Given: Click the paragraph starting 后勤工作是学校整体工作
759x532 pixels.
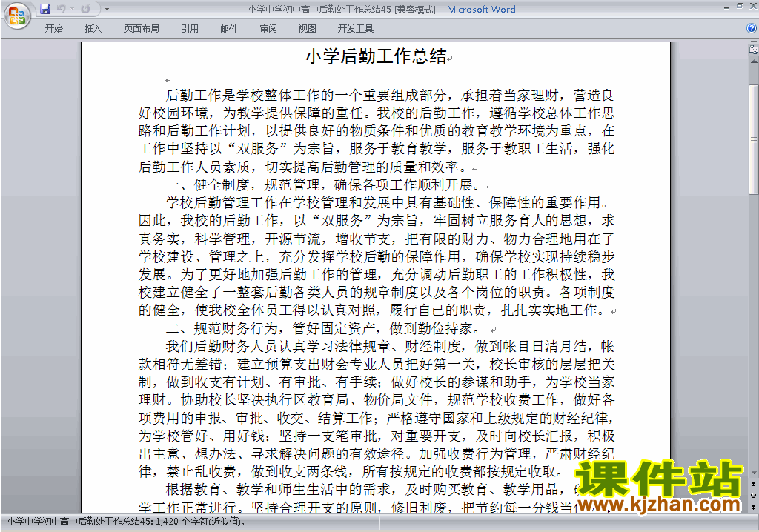Looking at the screenshot, I should (x=376, y=130).
